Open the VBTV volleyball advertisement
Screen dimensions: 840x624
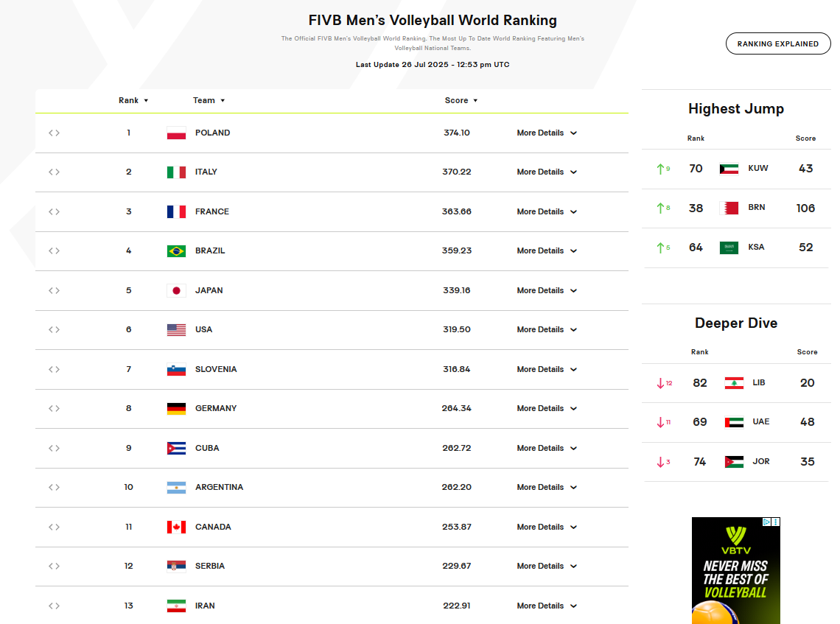[735, 575]
